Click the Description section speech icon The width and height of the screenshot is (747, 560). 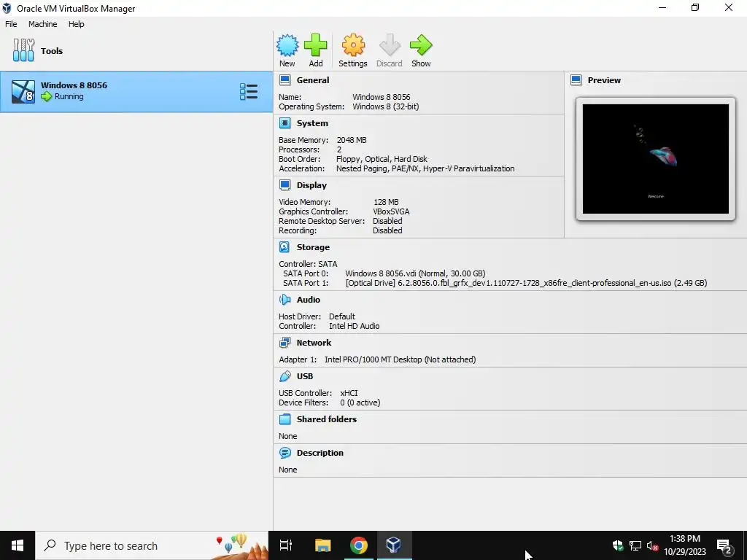tap(285, 453)
